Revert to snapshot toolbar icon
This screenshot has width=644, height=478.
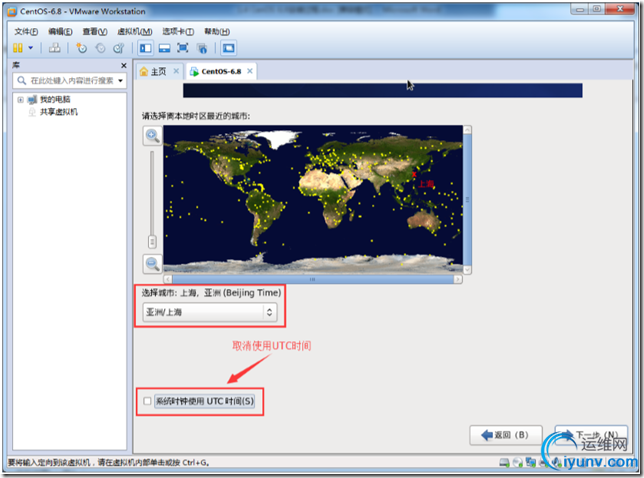(x=100, y=48)
